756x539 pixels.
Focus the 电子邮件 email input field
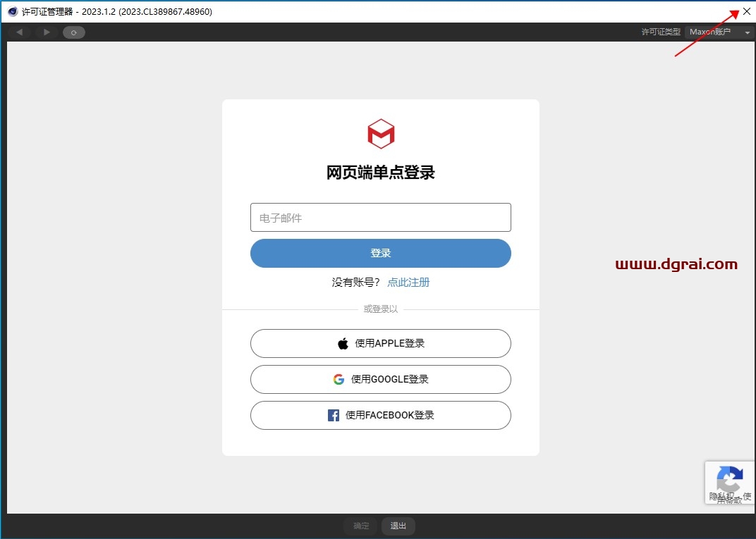point(381,218)
